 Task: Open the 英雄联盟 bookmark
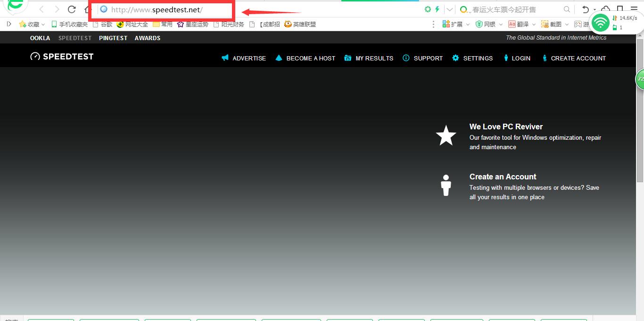pos(300,24)
